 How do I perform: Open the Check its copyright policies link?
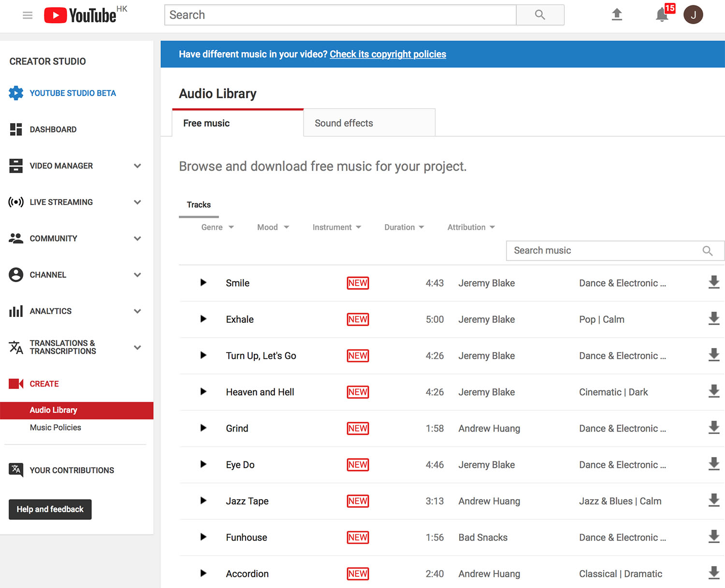click(x=388, y=54)
